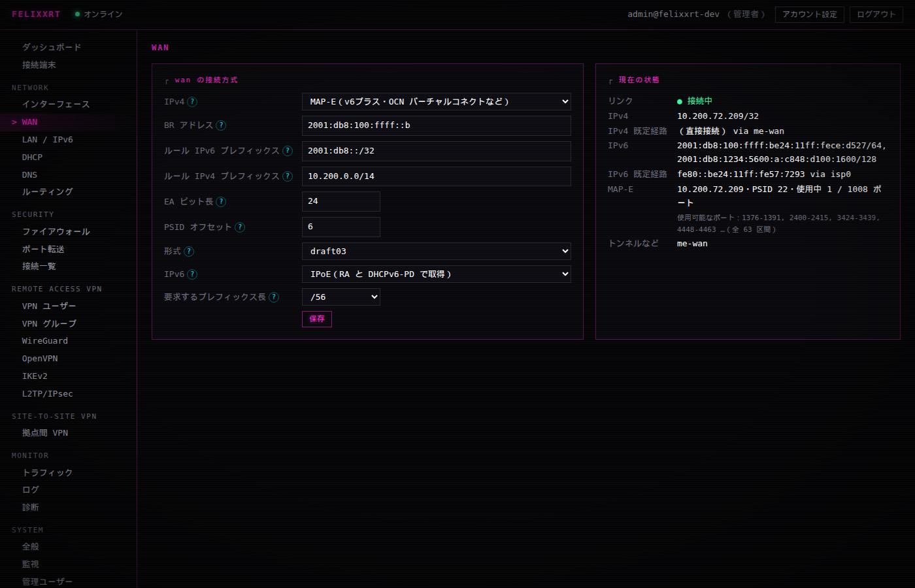
Task: Open 接続端末 in the sidebar
Action: [x=39, y=65]
